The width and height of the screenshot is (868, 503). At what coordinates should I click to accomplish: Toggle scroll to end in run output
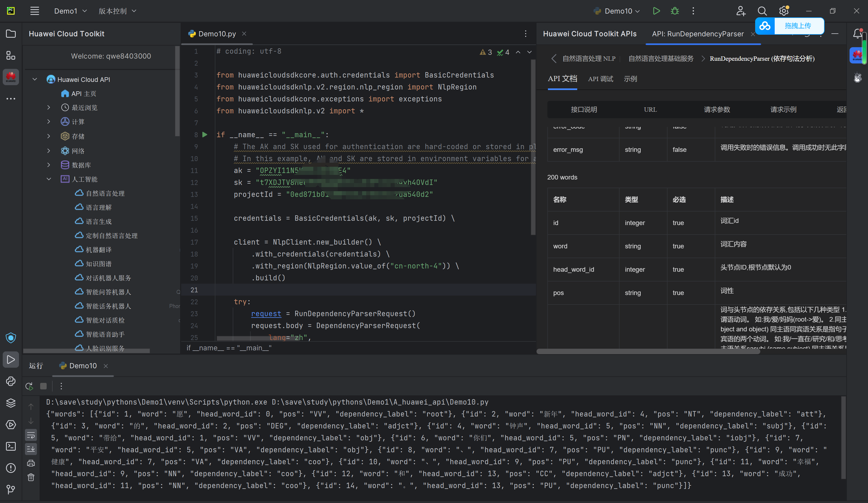(x=31, y=449)
